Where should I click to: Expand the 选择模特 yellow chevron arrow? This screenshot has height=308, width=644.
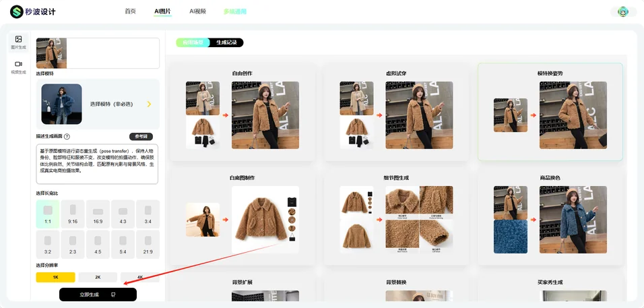149,104
